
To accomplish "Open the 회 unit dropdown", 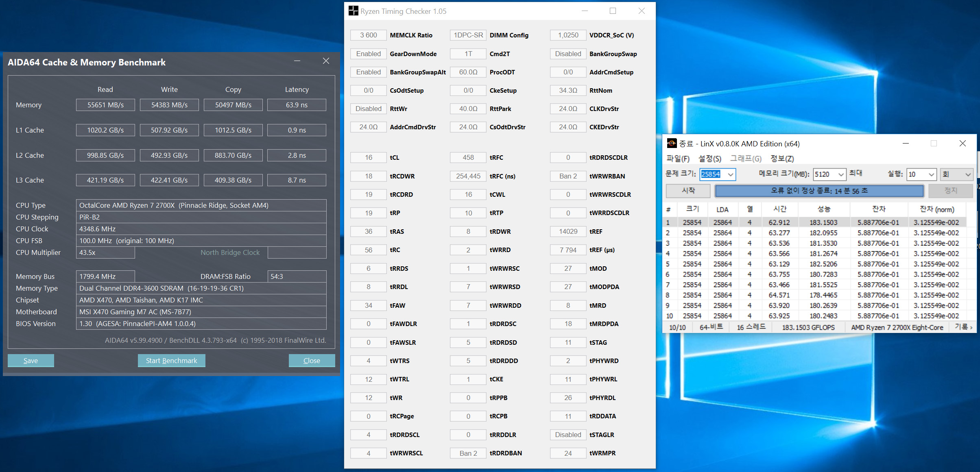I will (967, 174).
